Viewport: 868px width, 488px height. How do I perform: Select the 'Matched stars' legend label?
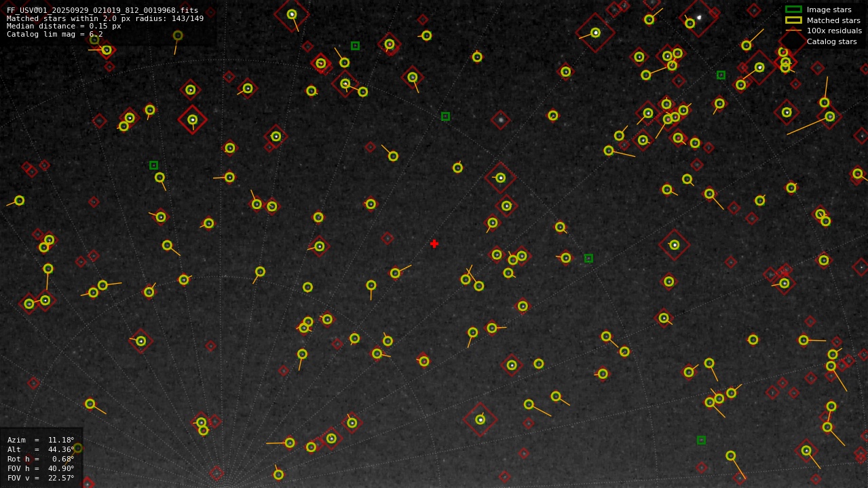coord(833,20)
